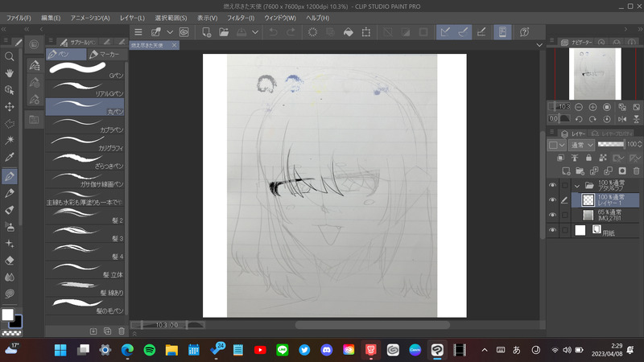Delete layer with trash icon
The height and width of the screenshot is (362, 644).
[x=636, y=171]
